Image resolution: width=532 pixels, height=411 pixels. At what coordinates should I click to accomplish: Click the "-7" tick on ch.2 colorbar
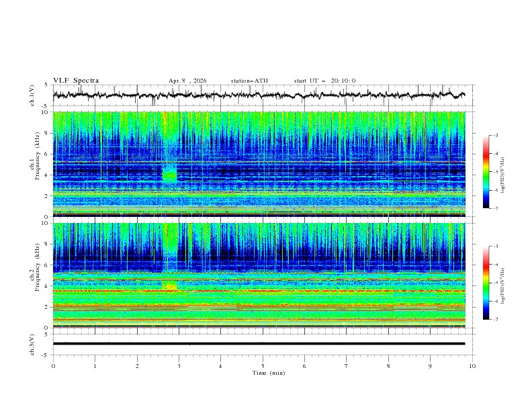click(x=496, y=320)
